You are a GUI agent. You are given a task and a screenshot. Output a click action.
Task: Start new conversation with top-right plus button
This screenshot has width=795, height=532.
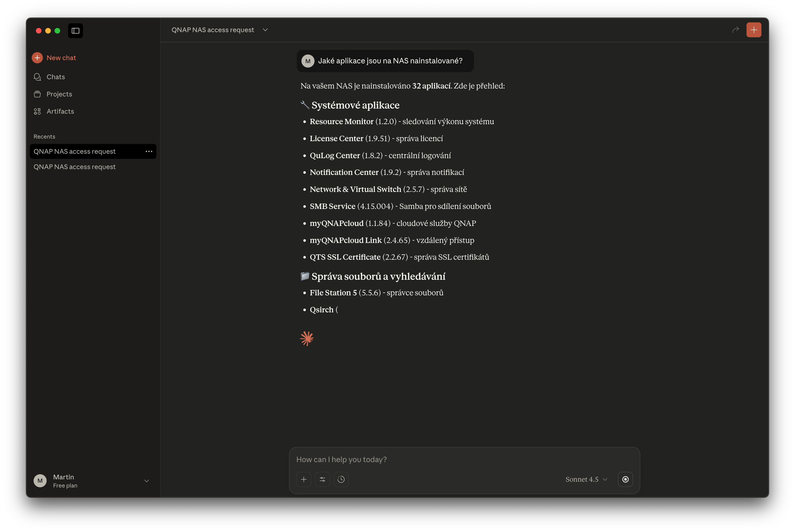tap(754, 30)
